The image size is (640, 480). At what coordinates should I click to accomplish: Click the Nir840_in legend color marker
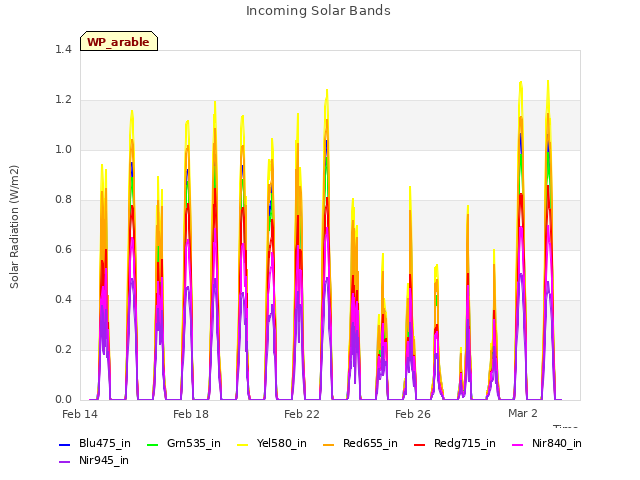(x=517, y=444)
